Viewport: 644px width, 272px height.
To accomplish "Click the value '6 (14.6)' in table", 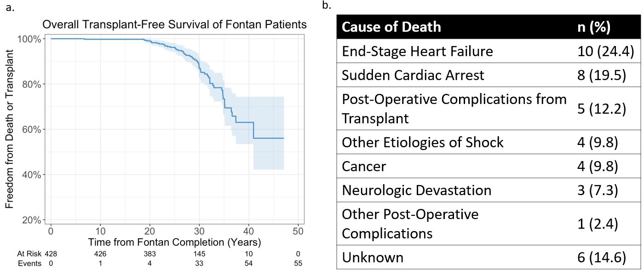I will (x=602, y=257).
